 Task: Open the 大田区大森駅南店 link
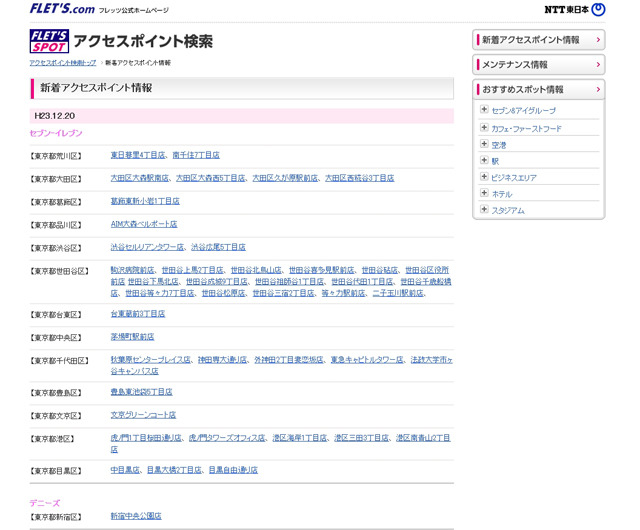(140, 178)
